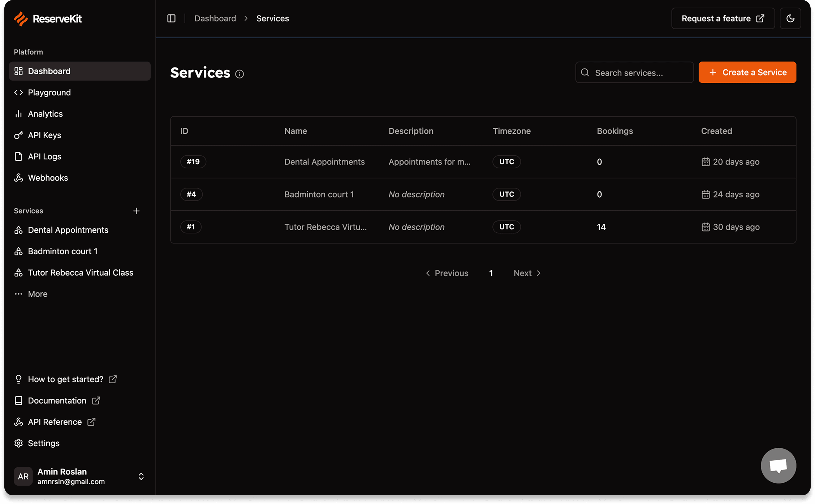The image size is (815, 504).
Task: Click the three-dots More icon
Action: click(18, 294)
